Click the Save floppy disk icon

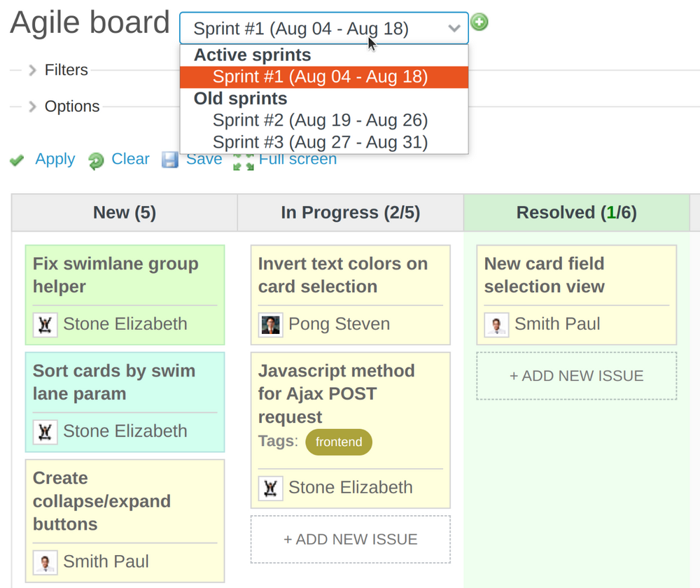click(x=170, y=160)
